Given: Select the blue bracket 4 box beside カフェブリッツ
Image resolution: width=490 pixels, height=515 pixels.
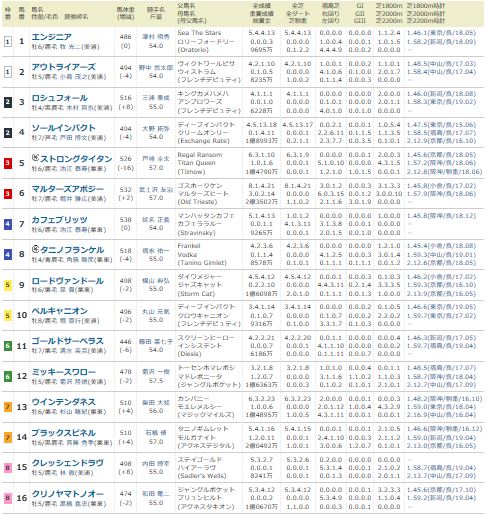Looking at the screenshot, I should pyautogui.click(x=7, y=224).
